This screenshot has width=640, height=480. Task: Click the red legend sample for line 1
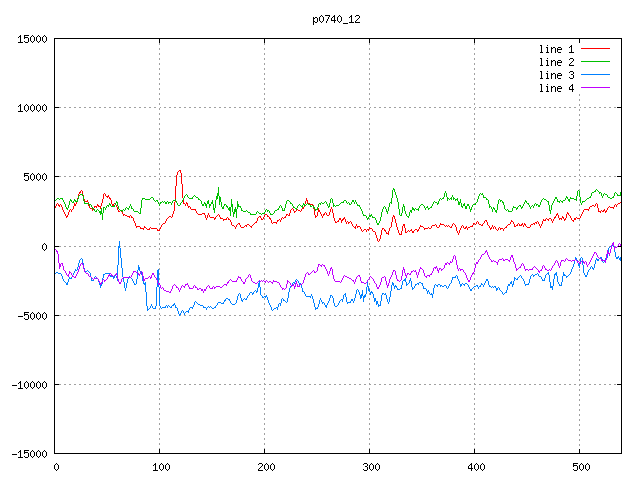pos(595,49)
